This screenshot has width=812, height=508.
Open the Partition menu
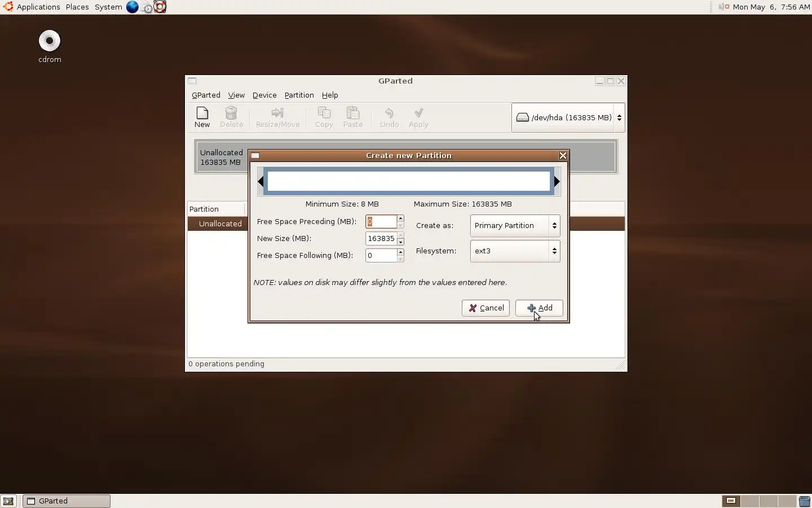299,95
